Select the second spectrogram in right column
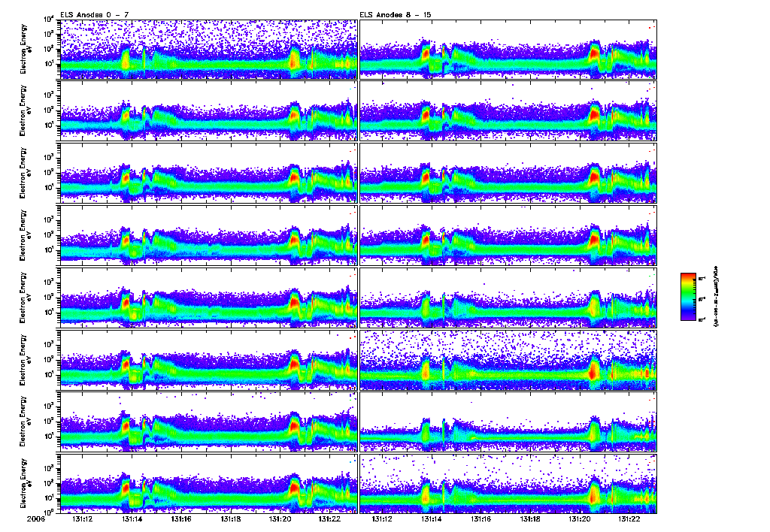 pyautogui.click(x=508, y=111)
